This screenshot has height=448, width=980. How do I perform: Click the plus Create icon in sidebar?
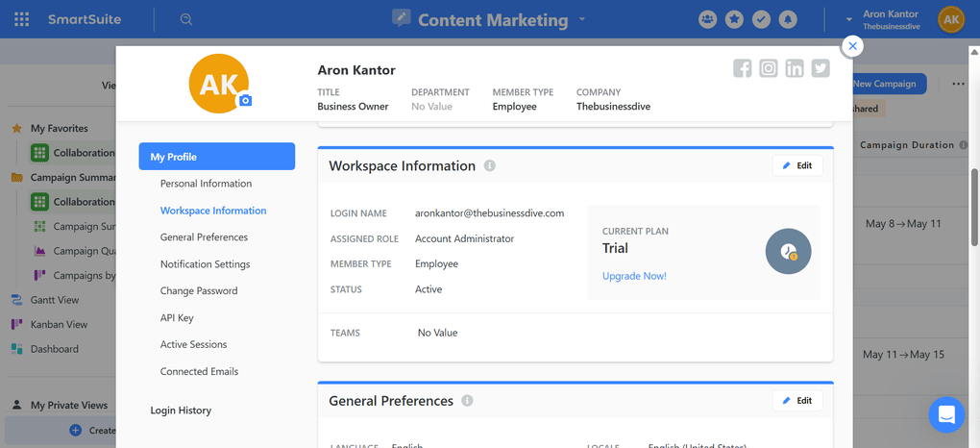click(x=76, y=430)
